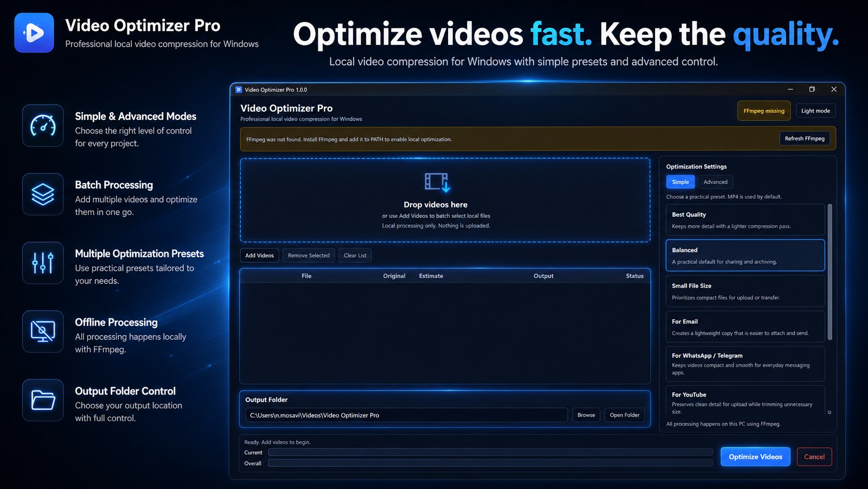Click the stacked layers Batch Processing icon
The height and width of the screenshot is (489, 868).
tap(43, 194)
